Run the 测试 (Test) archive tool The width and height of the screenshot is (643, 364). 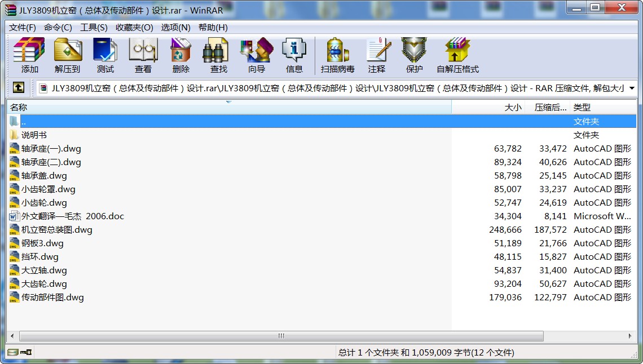click(105, 55)
